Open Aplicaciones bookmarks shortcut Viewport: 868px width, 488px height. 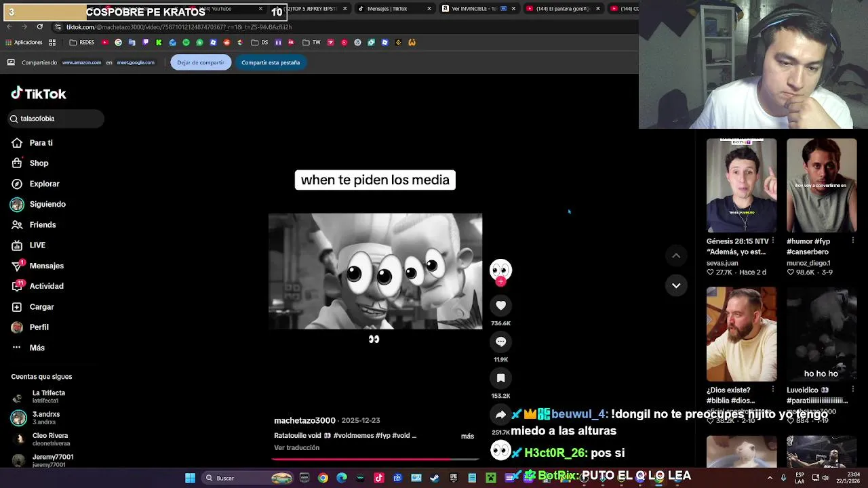24,42
